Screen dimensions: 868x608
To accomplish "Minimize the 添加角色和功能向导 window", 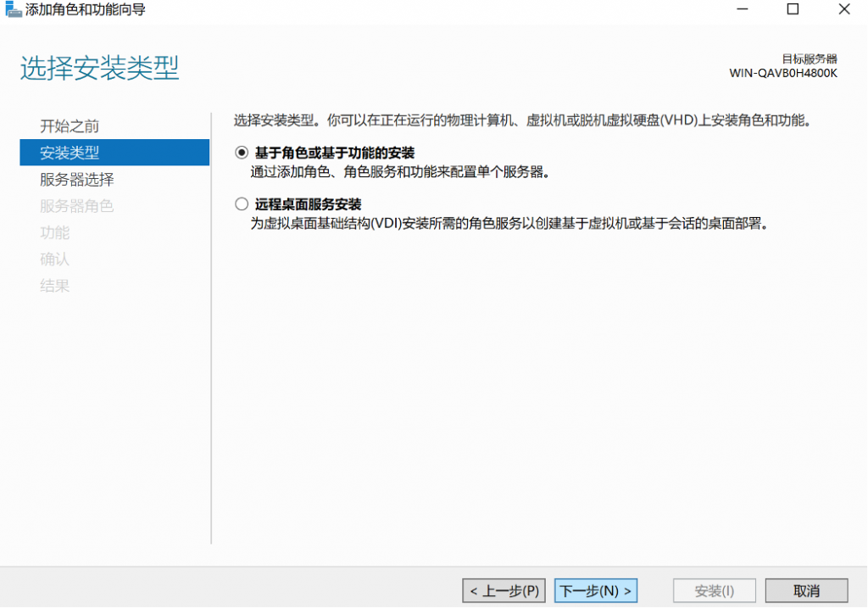I will (743, 9).
